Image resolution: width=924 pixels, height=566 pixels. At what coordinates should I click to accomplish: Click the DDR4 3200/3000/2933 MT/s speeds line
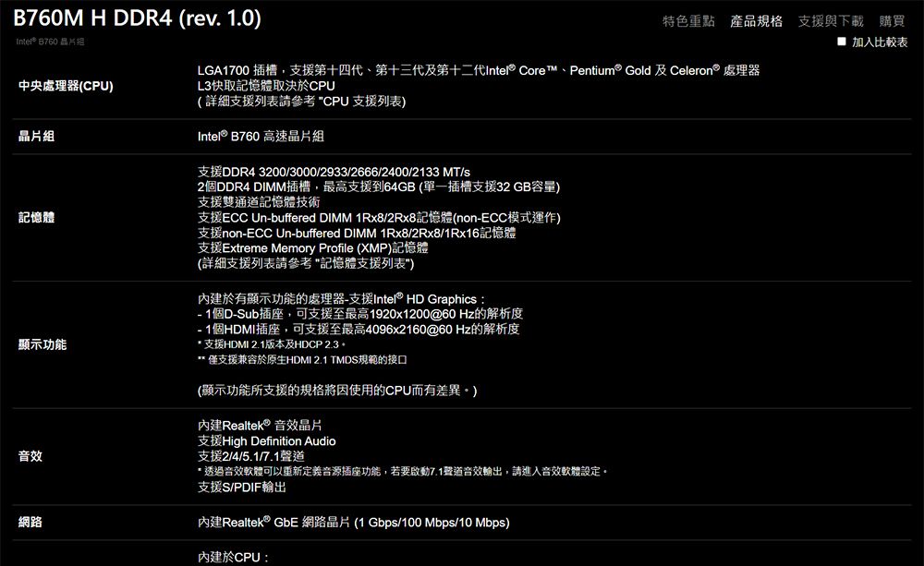334,172
